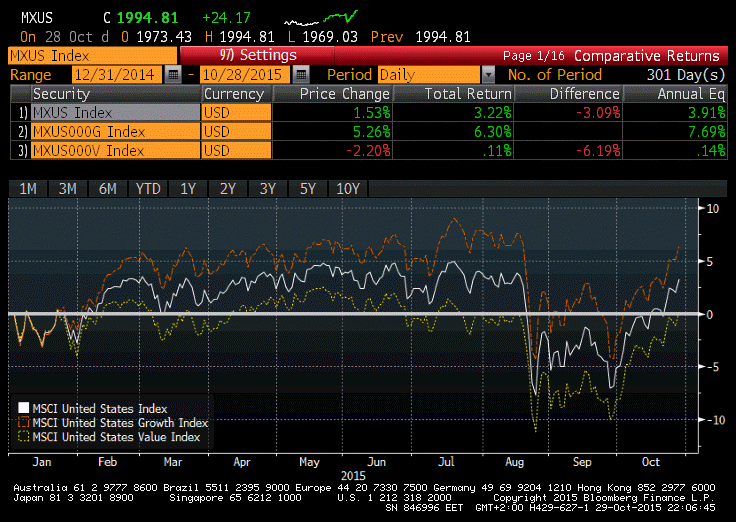Click the 7.69% annual equivalent value
This screenshot has width=736, height=522.
[707, 131]
